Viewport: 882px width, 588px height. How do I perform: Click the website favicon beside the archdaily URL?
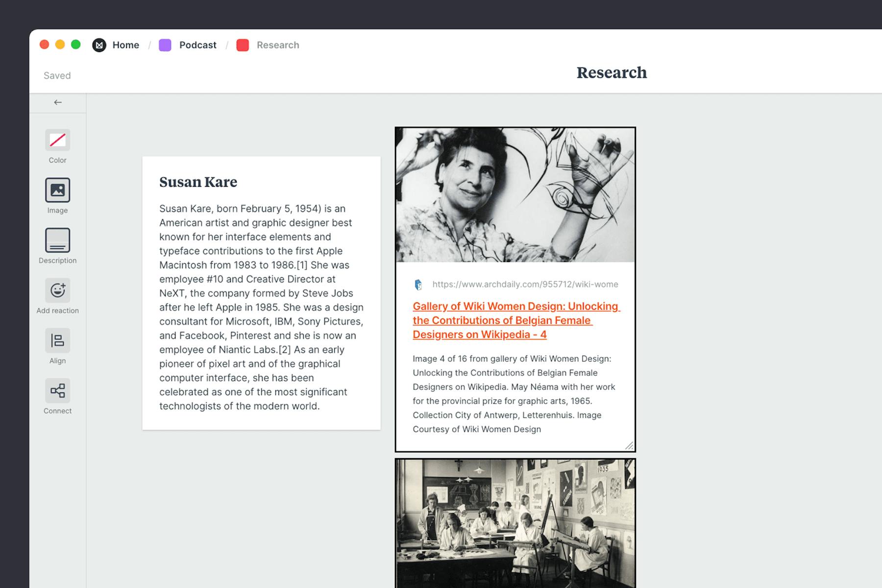pos(417,284)
